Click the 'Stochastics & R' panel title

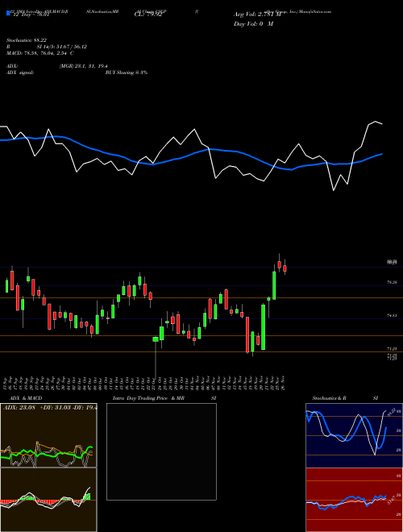tap(330, 398)
